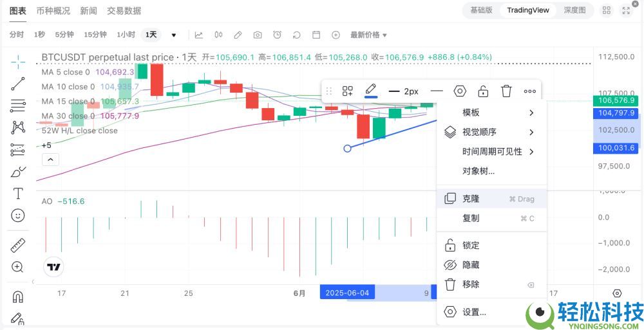The width and height of the screenshot is (644, 330).
Task: Select the text annotation tool
Action: point(18,194)
